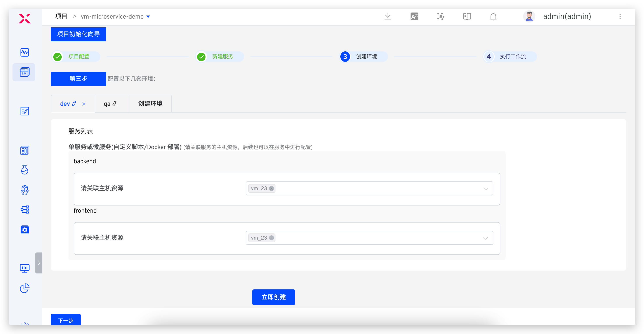Image resolution: width=644 pixels, height=334 pixels.
Task: Select the 创建环境 tab
Action: 150,103
